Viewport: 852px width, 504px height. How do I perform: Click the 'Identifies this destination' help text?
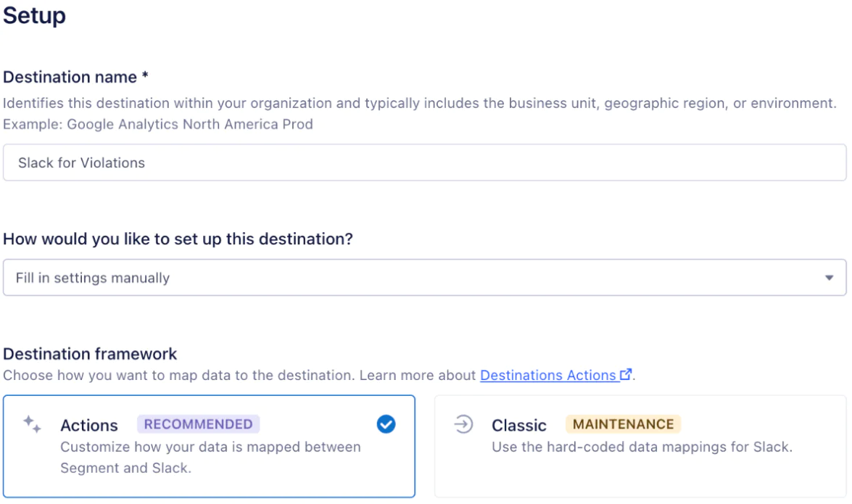coord(419,103)
